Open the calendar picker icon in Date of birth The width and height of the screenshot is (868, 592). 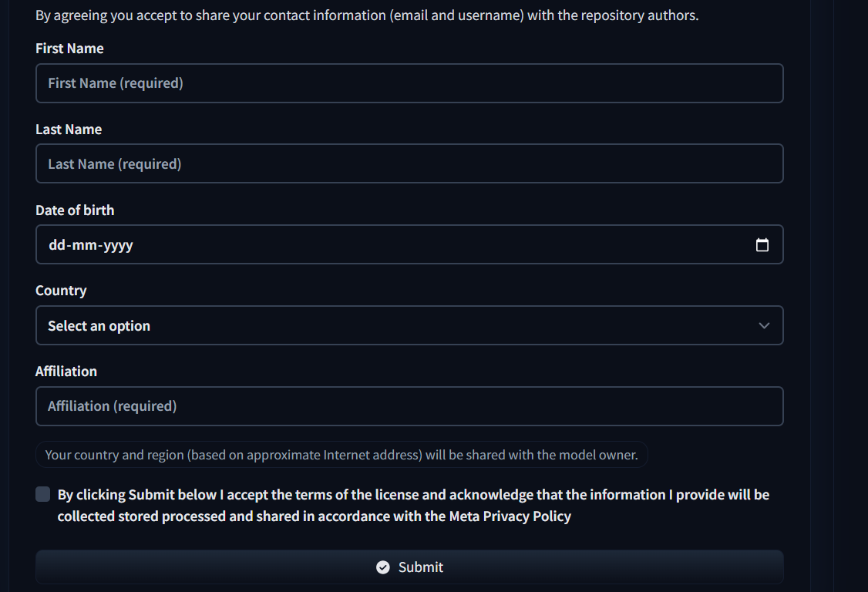tap(762, 245)
